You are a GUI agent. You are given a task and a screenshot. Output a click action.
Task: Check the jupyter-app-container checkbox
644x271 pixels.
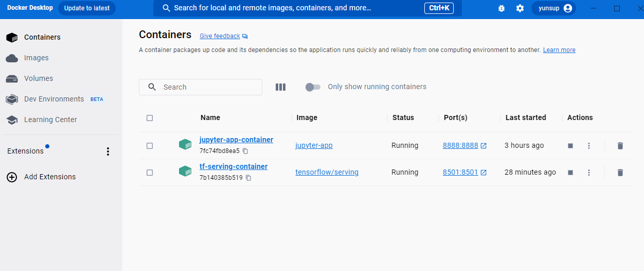[150, 146]
